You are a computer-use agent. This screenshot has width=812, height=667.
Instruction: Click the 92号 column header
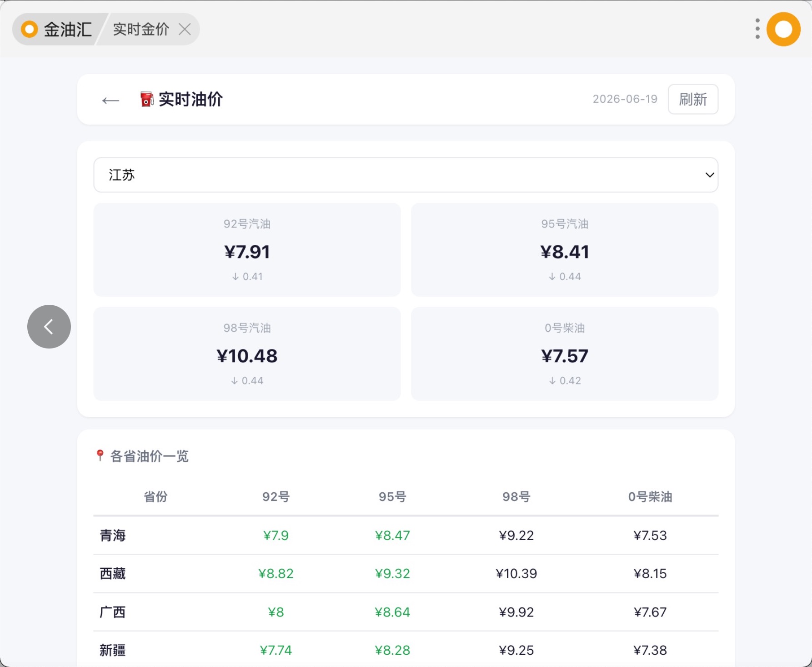[276, 496]
